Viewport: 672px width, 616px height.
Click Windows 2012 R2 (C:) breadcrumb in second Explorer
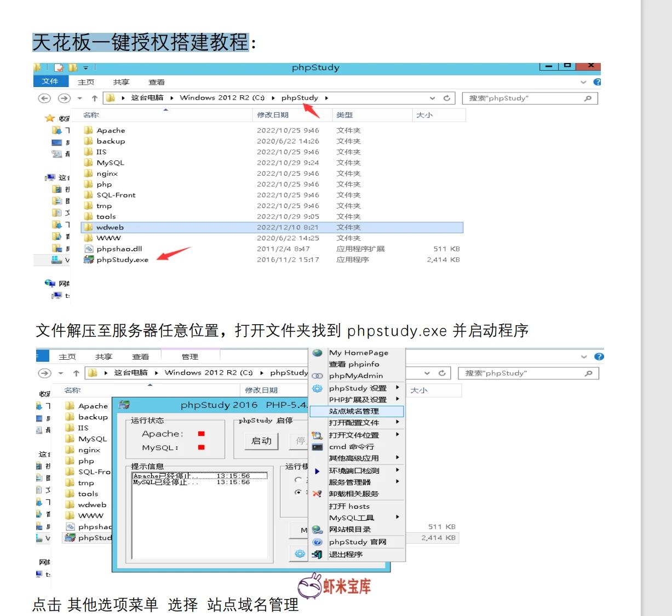[x=208, y=372]
